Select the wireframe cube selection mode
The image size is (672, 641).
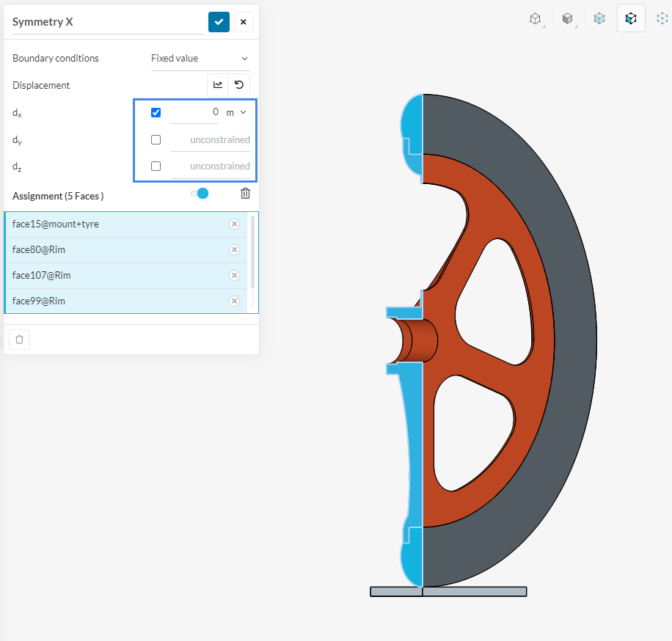[x=536, y=18]
